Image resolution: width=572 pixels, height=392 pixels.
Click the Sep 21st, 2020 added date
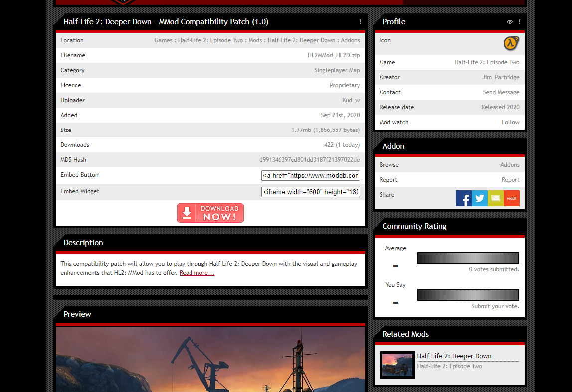click(340, 115)
